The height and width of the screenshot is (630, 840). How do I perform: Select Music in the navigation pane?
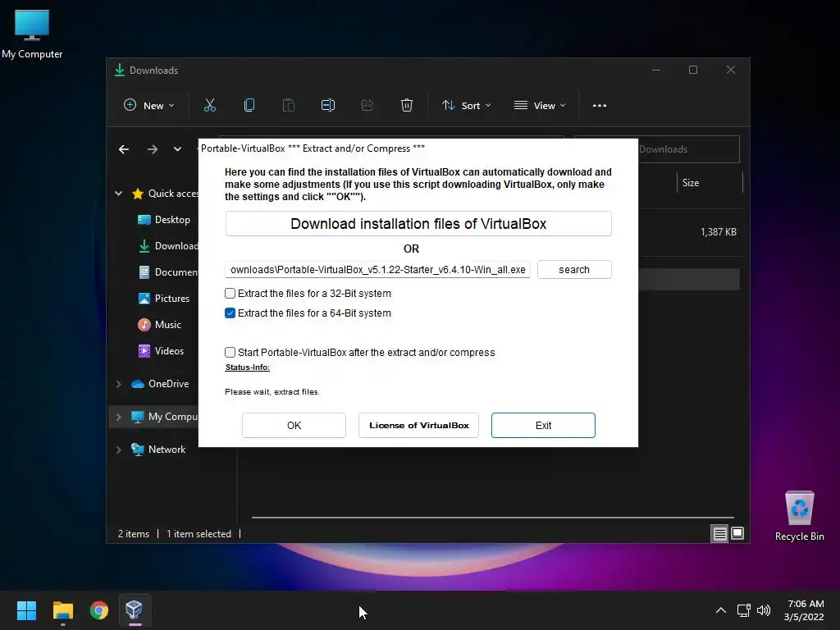tap(160, 325)
